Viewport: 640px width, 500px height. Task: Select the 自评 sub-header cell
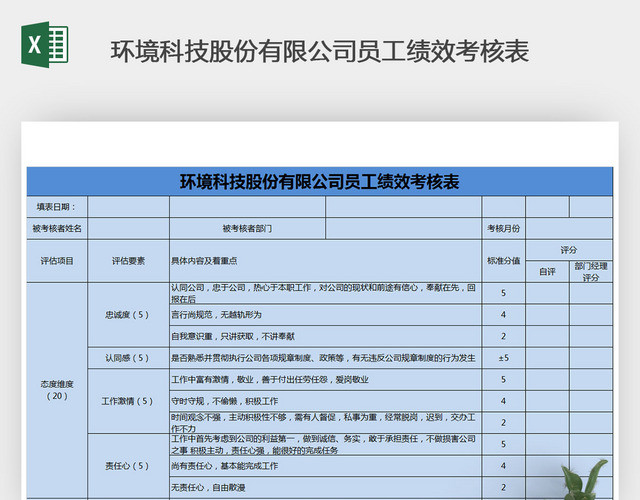tap(547, 271)
